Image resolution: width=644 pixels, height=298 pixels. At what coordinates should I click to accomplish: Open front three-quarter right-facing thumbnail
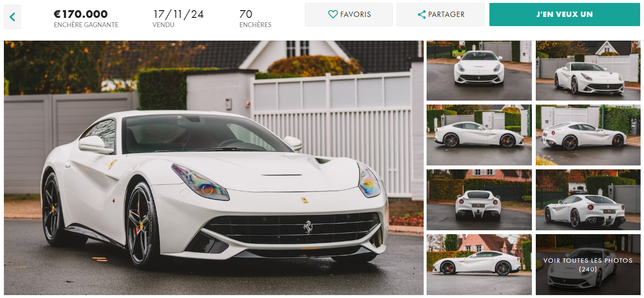click(588, 71)
